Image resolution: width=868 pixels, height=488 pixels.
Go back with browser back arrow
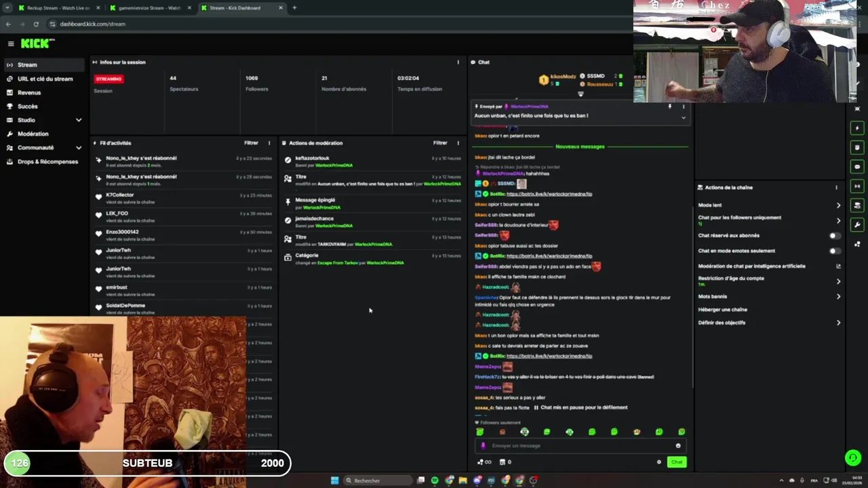point(8,24)
